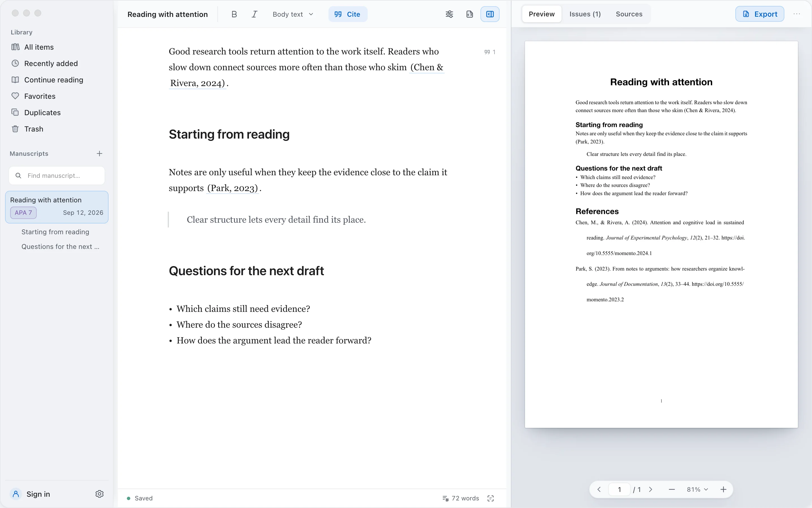Click the APA 7 style badge
This screenshot has width=812, height=508.
click(23, 213)
